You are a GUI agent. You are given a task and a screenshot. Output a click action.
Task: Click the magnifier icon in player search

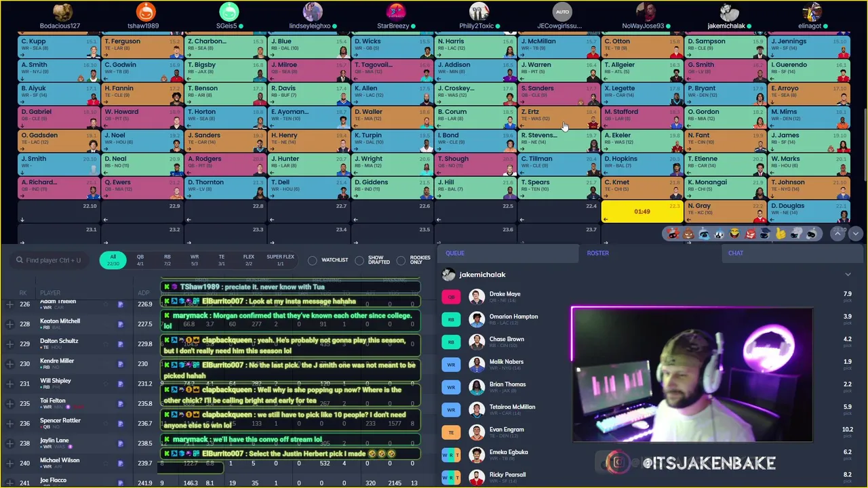pos(19,260)
